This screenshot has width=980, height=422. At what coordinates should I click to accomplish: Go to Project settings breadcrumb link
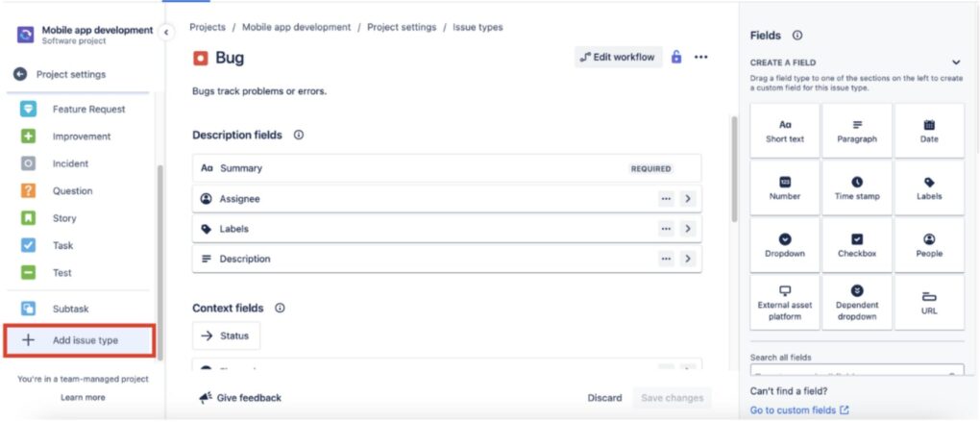[x=402, y=27]
